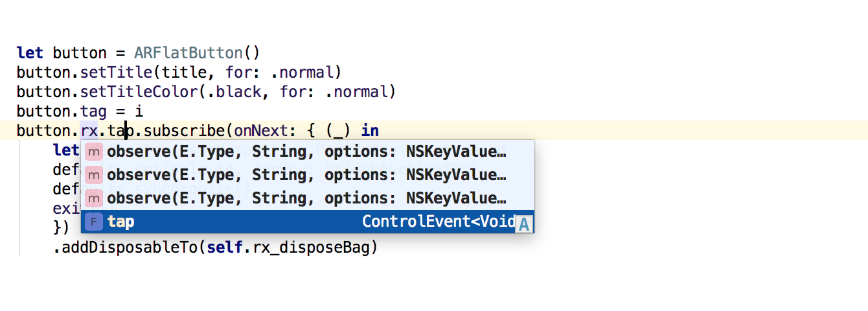Image resolution: width=868 pixels, height=311 pixels.
Task: Select the tap completion suggestion
Action: click(x=308, y=222)
